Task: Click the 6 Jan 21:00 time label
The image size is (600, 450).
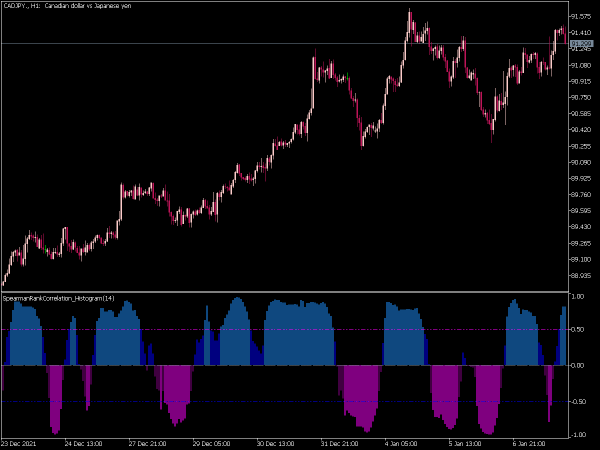Action: point(529,443)
